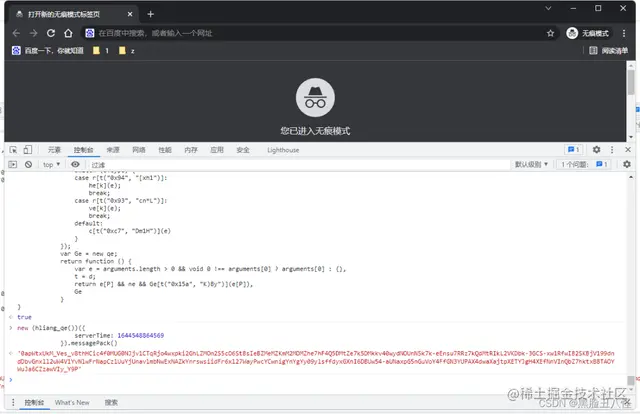Open the top execution context dropdown
This screenshot has height=414, width=640.
point(51,165)
